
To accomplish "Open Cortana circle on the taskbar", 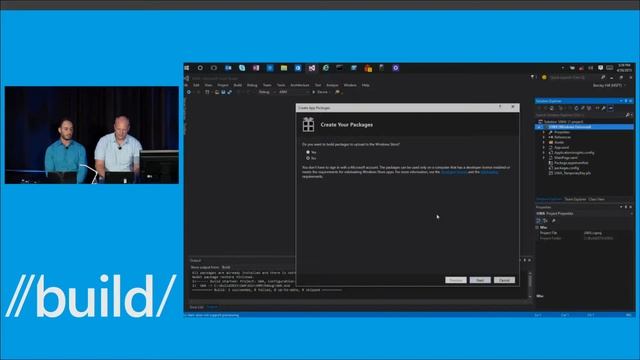I will 200,68.
